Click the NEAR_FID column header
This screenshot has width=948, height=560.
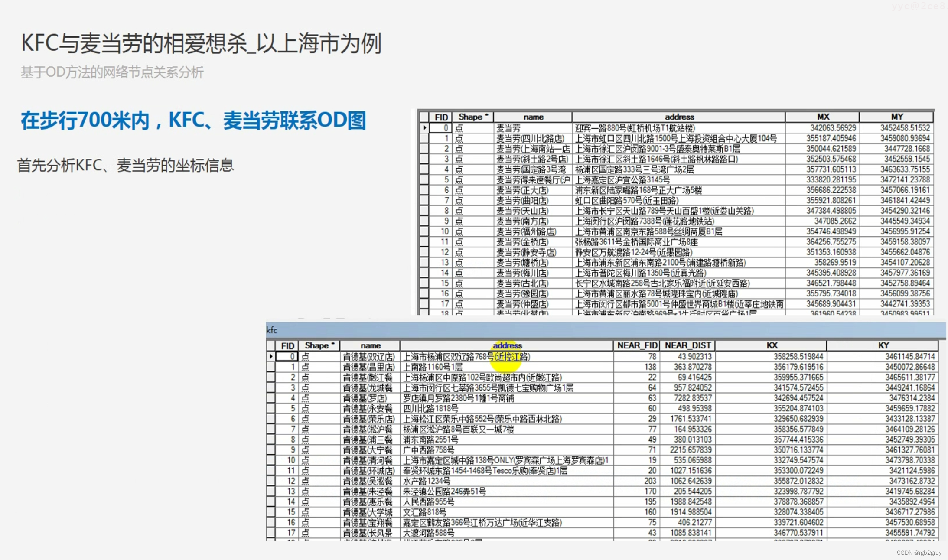pyautogui.click(x=637, y=345)
